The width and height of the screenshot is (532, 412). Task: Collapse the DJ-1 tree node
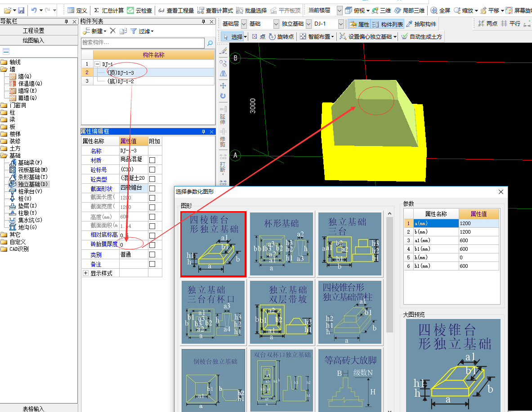click(98, 64)
